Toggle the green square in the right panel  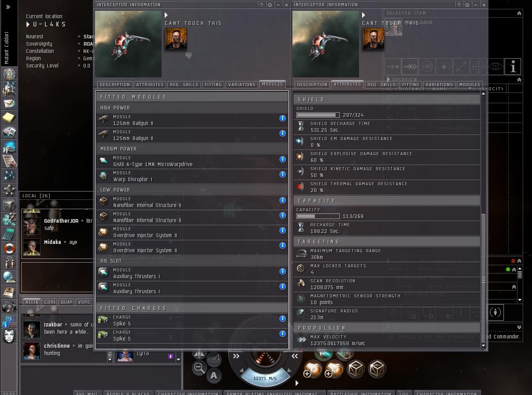pos(508,269)
